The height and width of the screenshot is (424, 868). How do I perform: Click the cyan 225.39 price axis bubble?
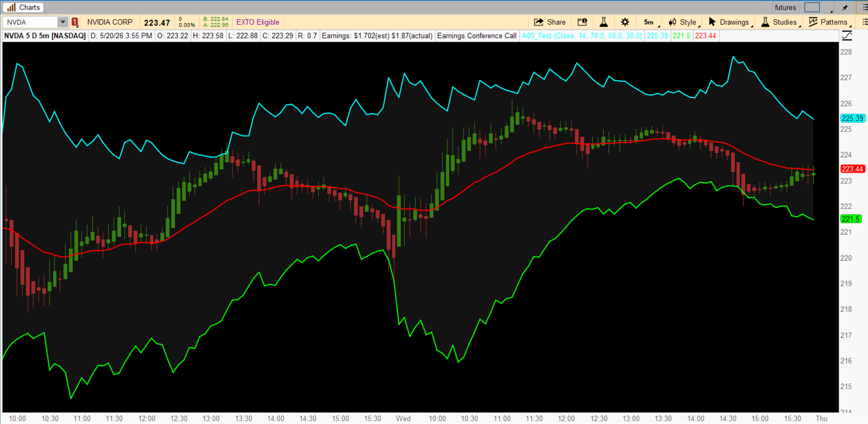pos(852,118)
